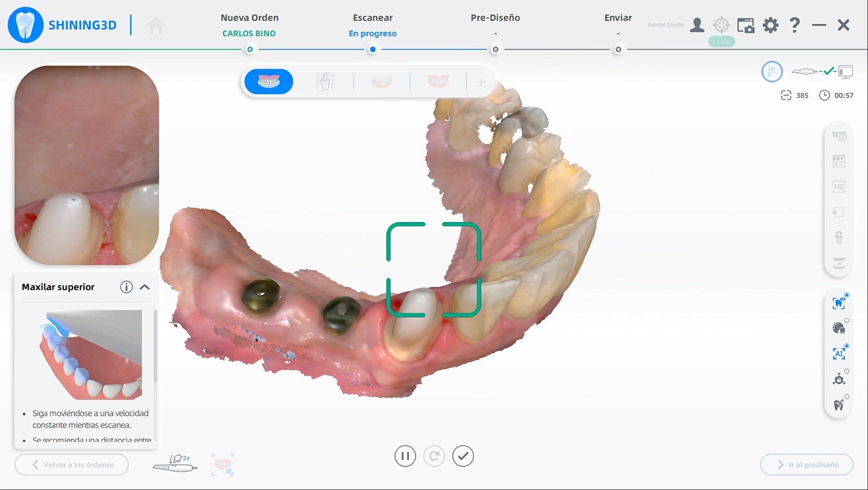Go to the Pre-Diseño step
The height and width of the screenshot is (490, 868).
[495, 18]
